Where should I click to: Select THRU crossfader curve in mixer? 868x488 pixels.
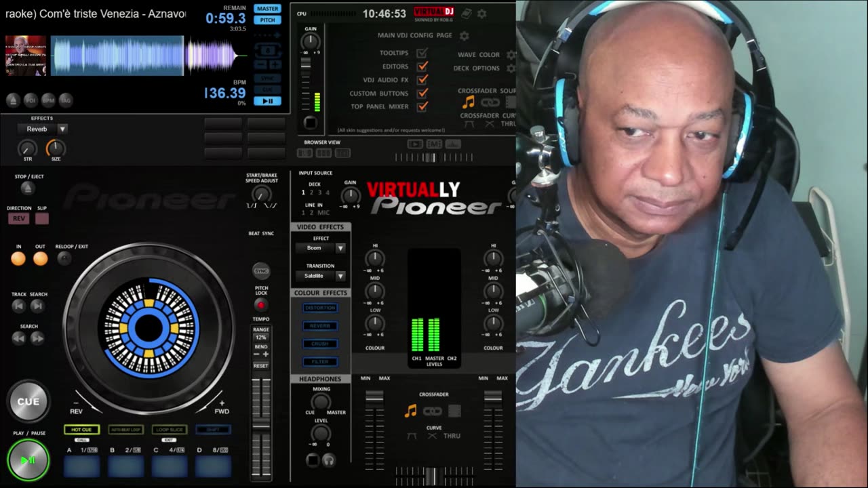click(452, 436)
